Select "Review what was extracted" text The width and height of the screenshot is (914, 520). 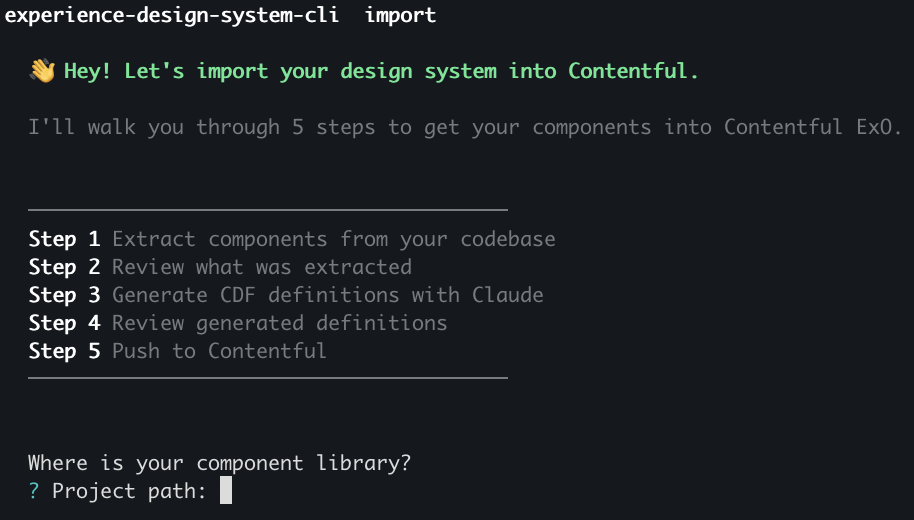(262, 267)
